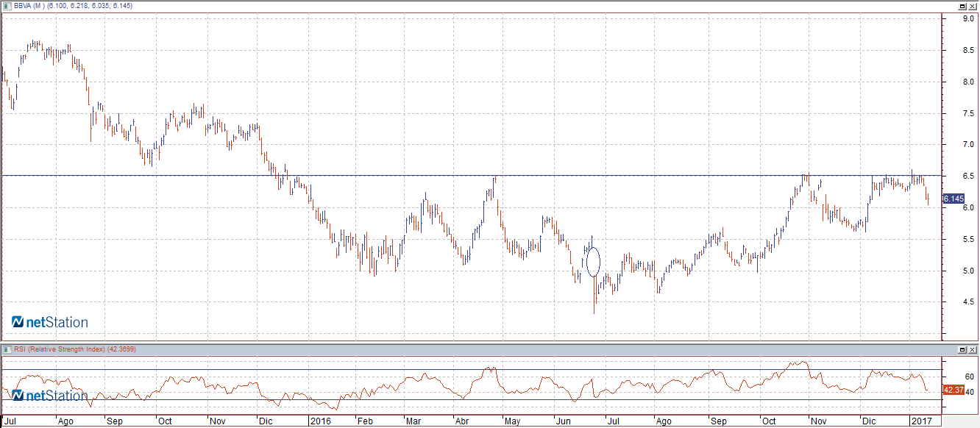Image resolution: width=980 pixels, height=428 pixels.
Task: Click the 2016 marker on time axis
Action: (x=319, y=421)
